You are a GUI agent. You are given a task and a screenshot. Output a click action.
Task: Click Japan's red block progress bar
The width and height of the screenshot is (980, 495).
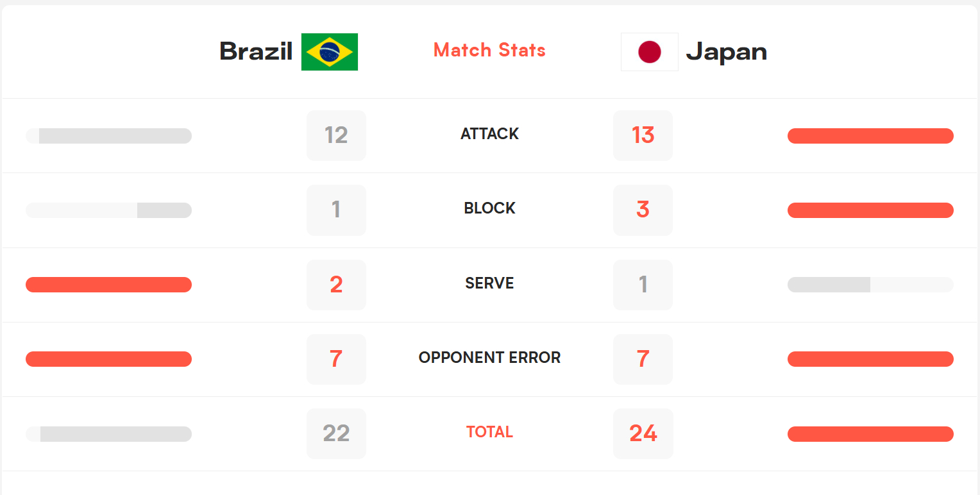point(870,210)
